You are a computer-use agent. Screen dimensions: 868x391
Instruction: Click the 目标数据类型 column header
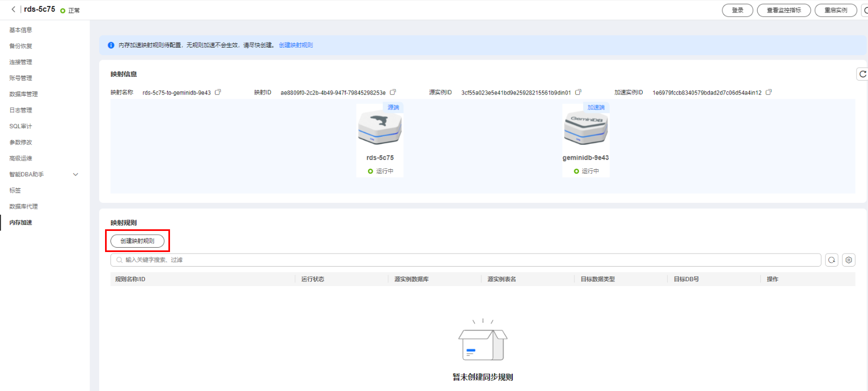click(x=598, y=279)
